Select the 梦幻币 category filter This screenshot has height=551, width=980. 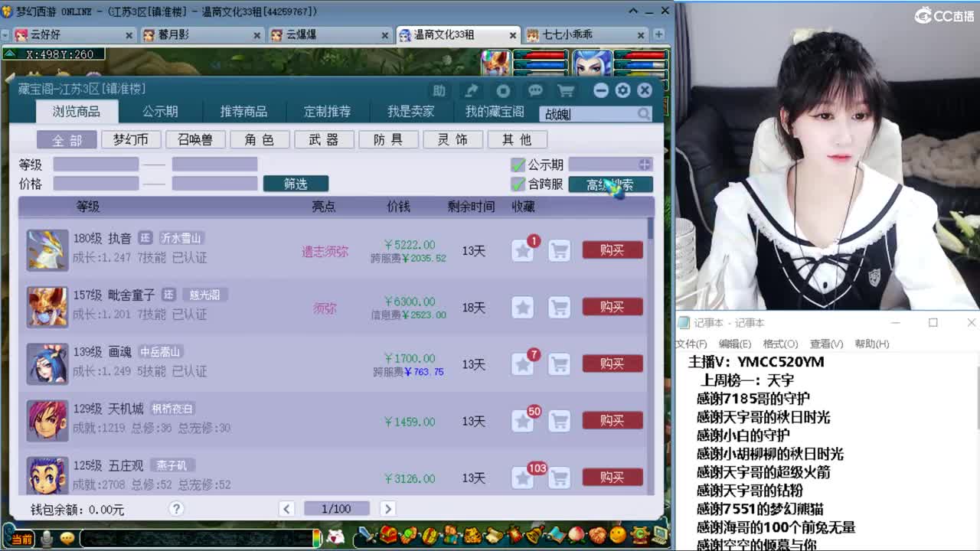(131, 140)
